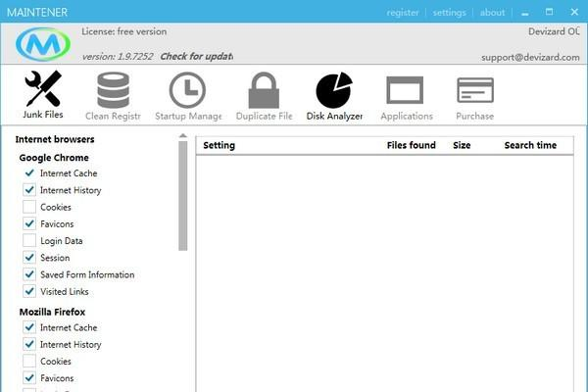Click Check for updates link
This screenshot has width=588, height=392.
(197, 56)
